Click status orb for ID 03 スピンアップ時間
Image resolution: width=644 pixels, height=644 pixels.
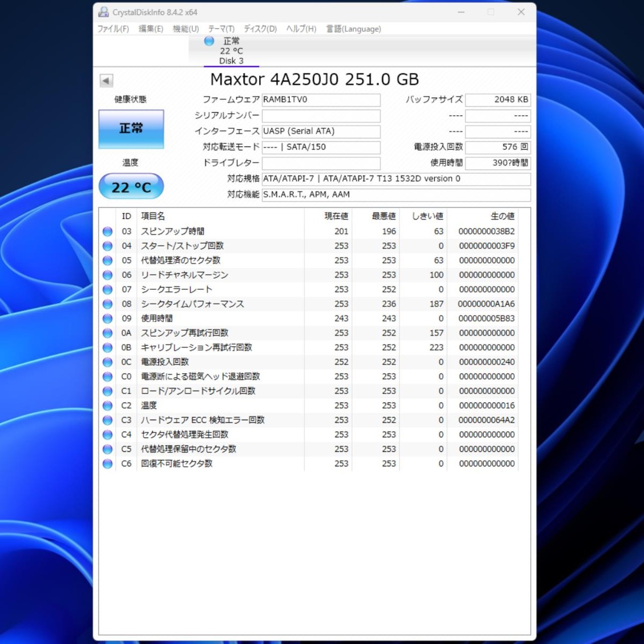click(108, 231)
